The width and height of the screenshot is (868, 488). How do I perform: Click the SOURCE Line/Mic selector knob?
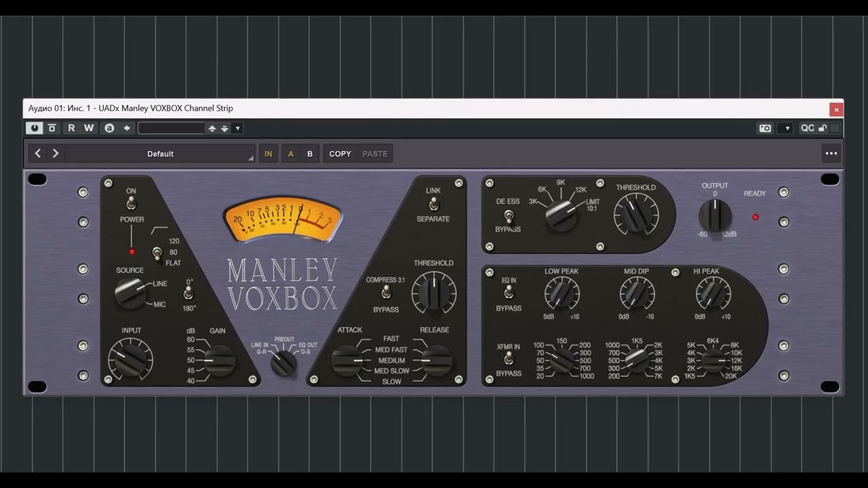[130, 293]
